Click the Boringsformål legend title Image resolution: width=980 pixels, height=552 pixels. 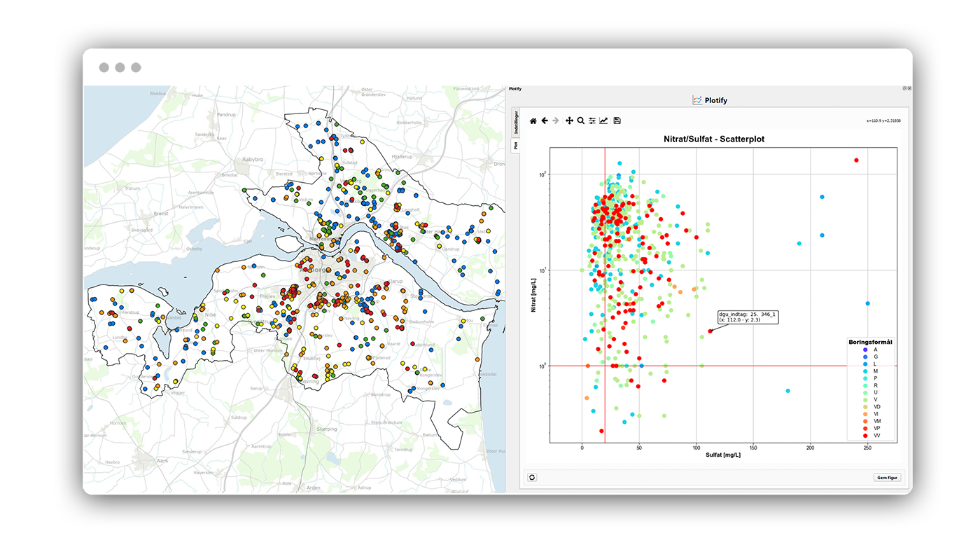click(x=869, y=342)
